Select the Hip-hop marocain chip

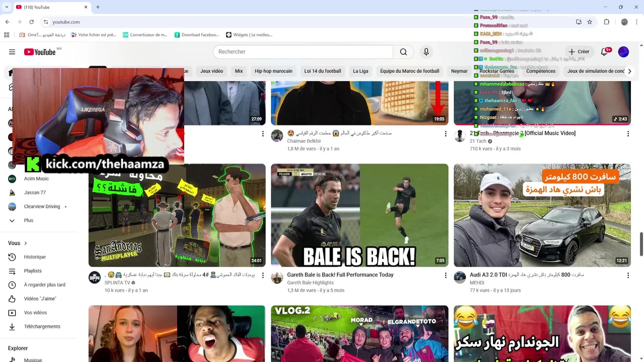pyautogui.click(x=273, y=71)
